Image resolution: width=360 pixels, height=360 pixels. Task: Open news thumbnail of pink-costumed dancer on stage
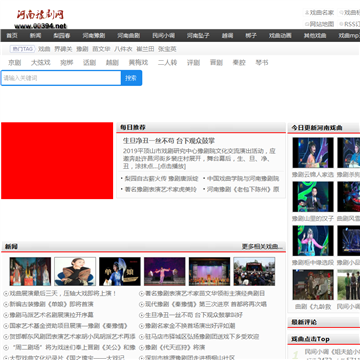[x=165, y=271]
